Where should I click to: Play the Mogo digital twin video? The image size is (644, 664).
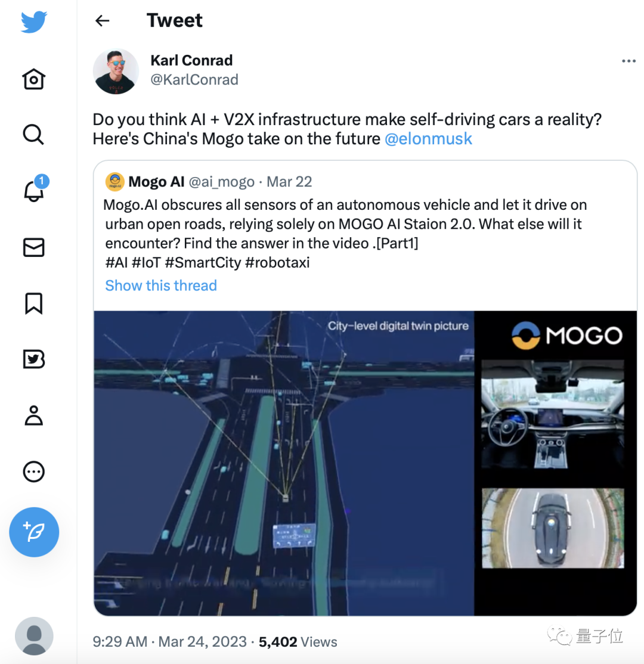click(x=365, y=463)
